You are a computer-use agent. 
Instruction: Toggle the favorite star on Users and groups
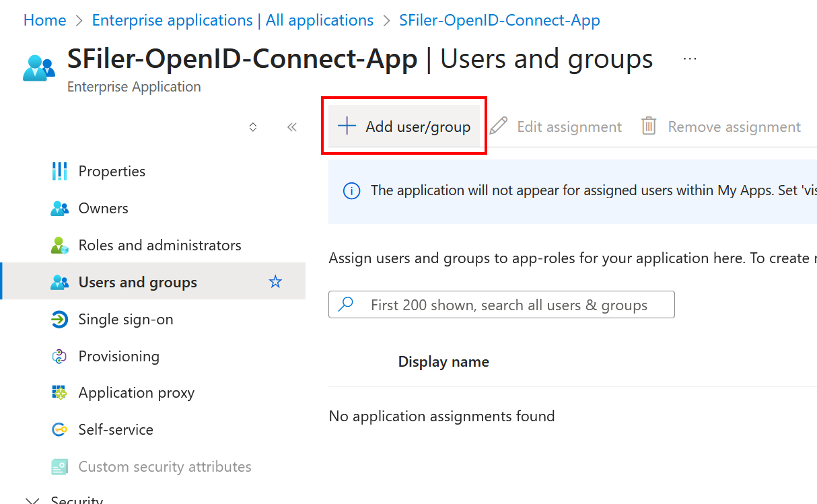pyautogui.click(x=275, y=282)
